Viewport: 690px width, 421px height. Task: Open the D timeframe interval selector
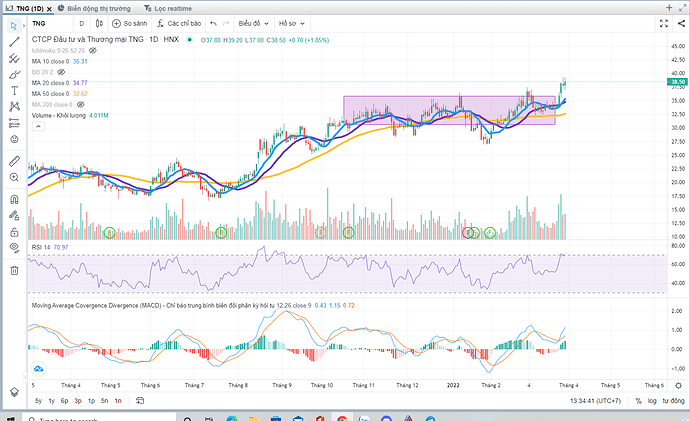(x=81, y=22)
